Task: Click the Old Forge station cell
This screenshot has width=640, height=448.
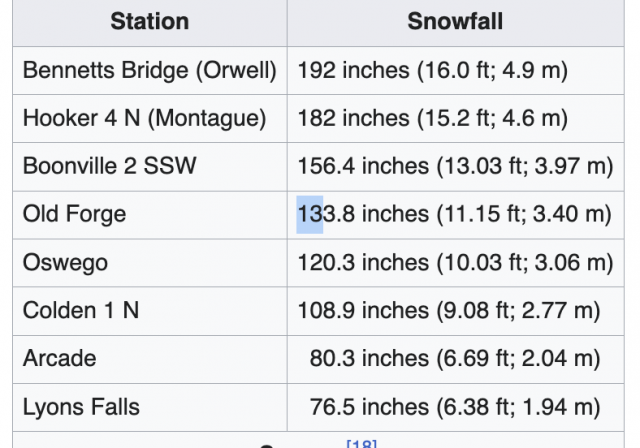Action: tap(74, 215)
